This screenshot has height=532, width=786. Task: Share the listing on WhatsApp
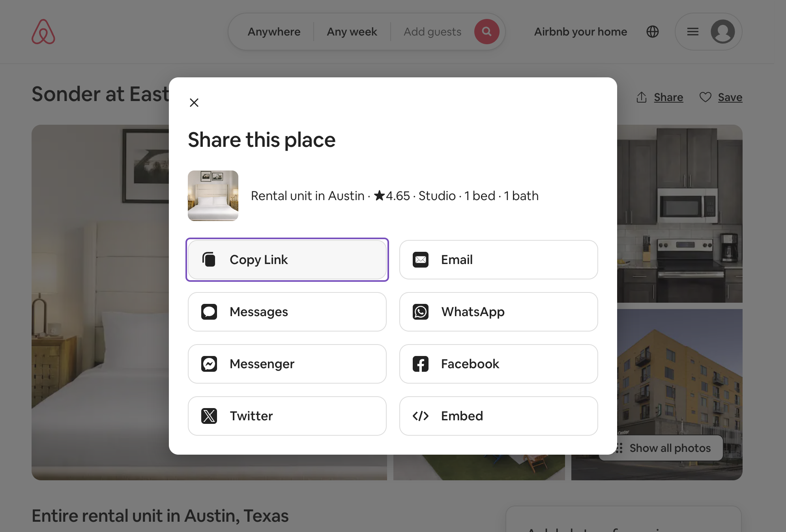[x=498, y=312]
